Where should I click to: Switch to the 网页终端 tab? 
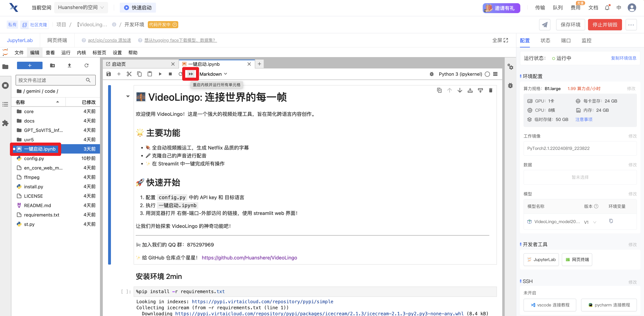tap(57, 40)
